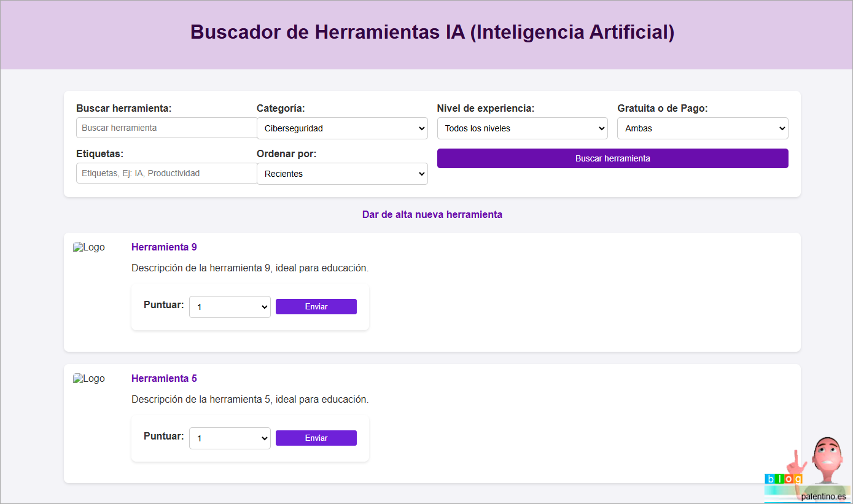Open the Gratuita o de Pago dropdown

point(703,128)
